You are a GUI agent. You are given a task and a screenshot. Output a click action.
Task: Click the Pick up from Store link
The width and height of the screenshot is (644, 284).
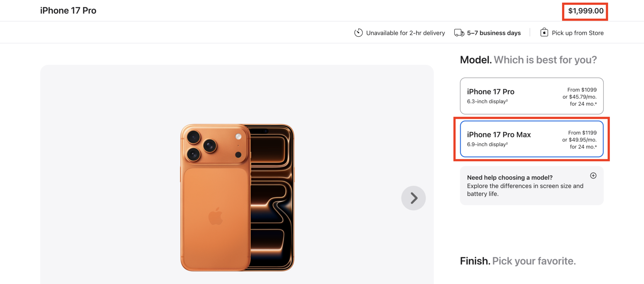578,33
